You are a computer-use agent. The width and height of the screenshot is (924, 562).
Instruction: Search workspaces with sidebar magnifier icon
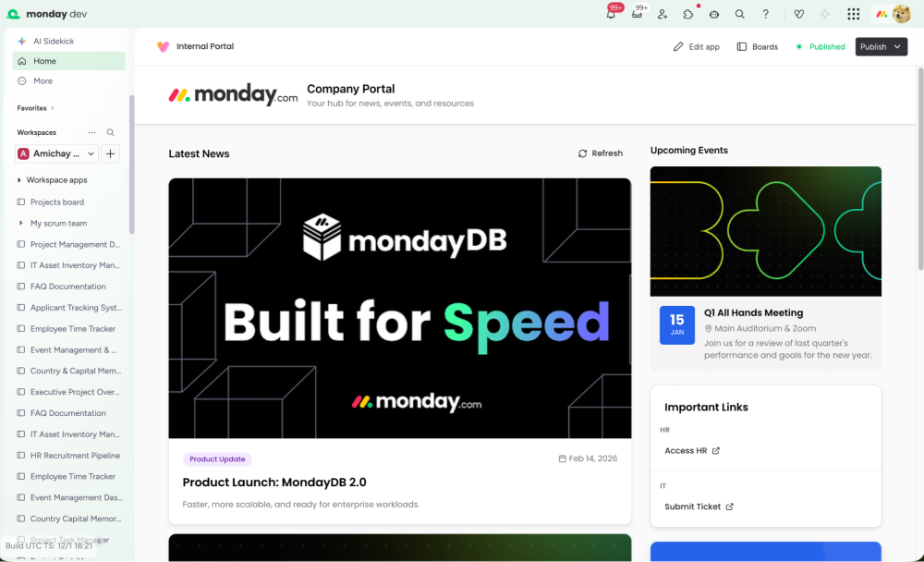pyautogui.click(x=111, y=132)
